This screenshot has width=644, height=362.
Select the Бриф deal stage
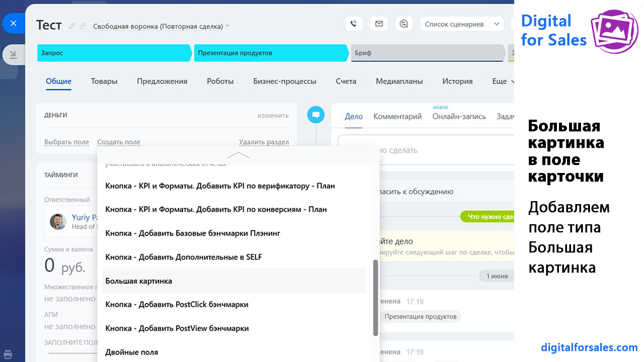tap(428, 53)
